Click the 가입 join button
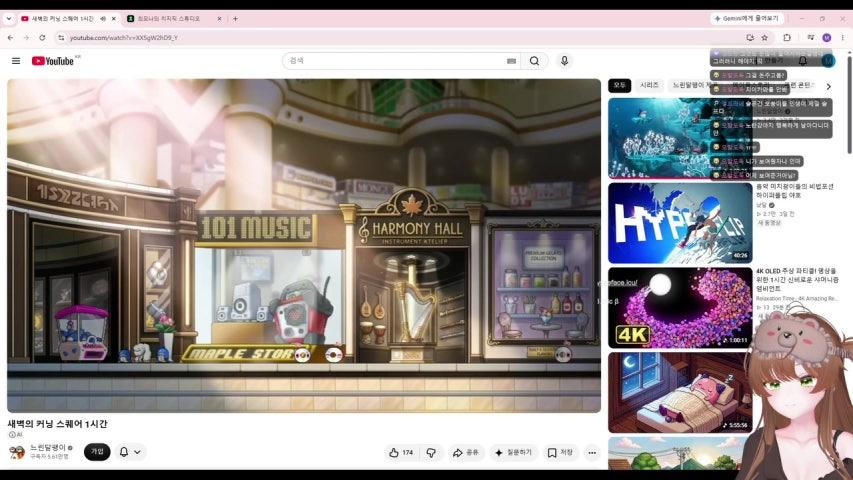The height and width of the screenshot is (480, 853). point(97,452)
